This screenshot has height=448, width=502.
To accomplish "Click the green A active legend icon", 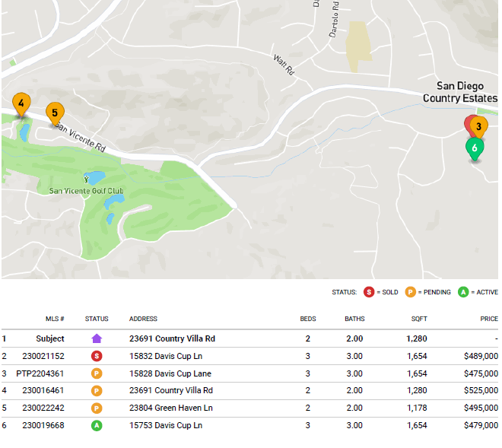I will (x=463, y=292).
